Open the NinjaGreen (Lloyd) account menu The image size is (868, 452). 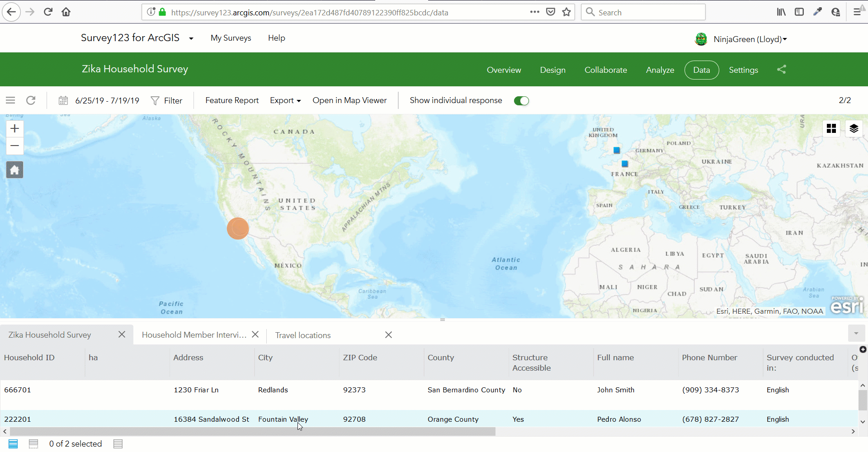coord(750,39)
